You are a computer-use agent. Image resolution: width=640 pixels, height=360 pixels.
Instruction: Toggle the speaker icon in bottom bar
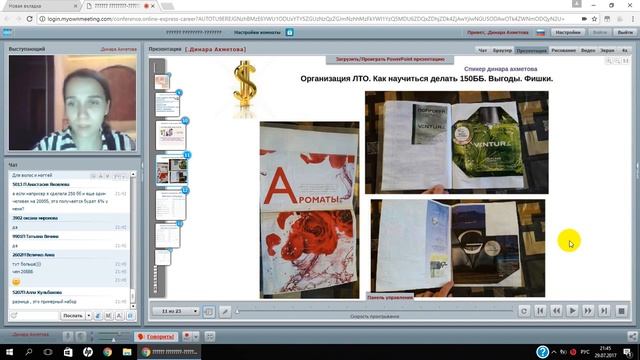(81, 336)
